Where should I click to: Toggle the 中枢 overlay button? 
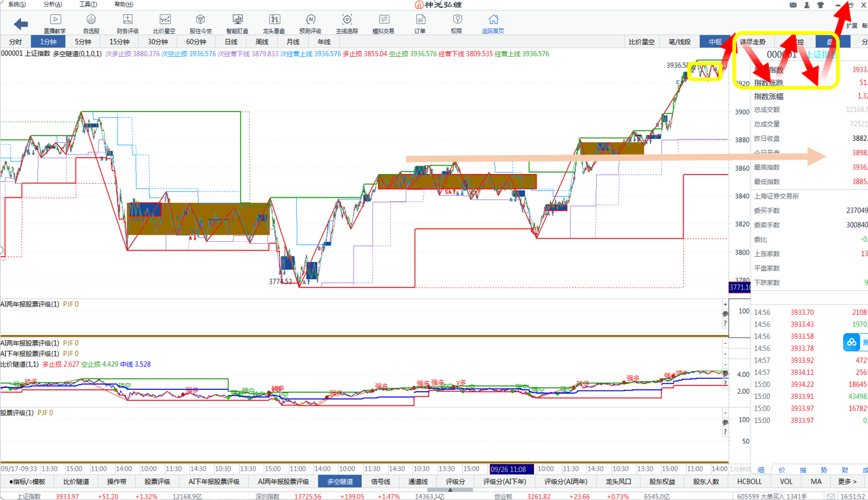tap(715, 42)
